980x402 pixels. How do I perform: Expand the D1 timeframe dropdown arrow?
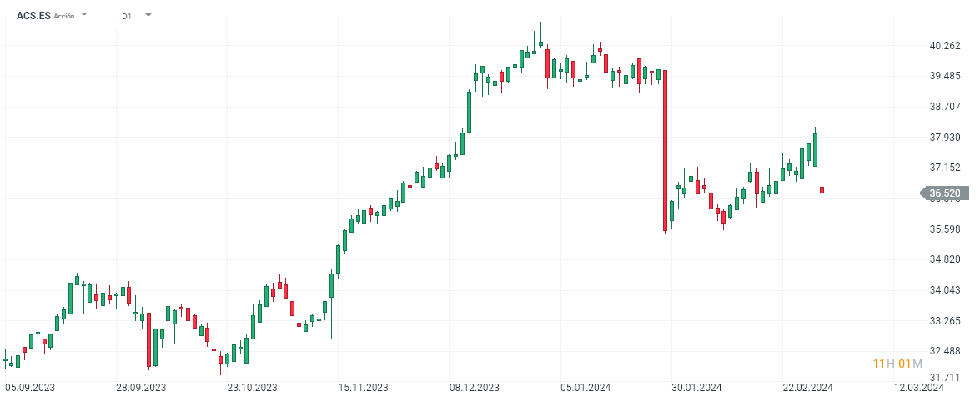coord(148,15)
